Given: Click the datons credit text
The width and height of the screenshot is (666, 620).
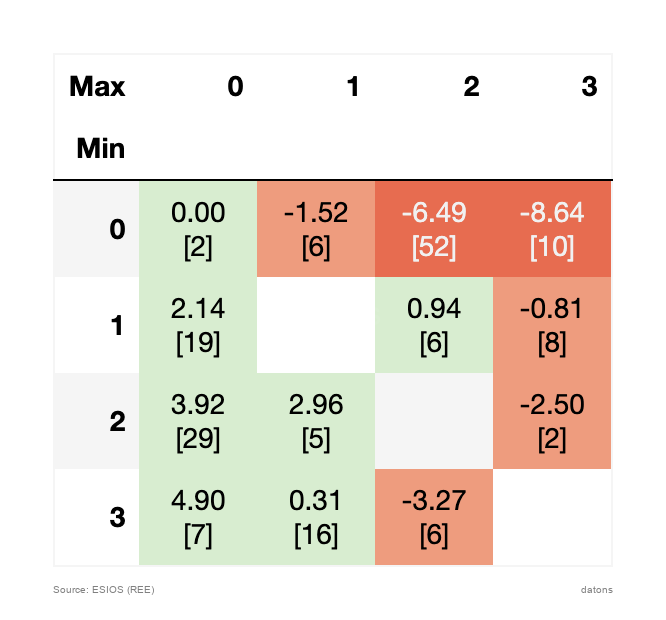Looking at the screenshot, I should [x=597, y=590].
